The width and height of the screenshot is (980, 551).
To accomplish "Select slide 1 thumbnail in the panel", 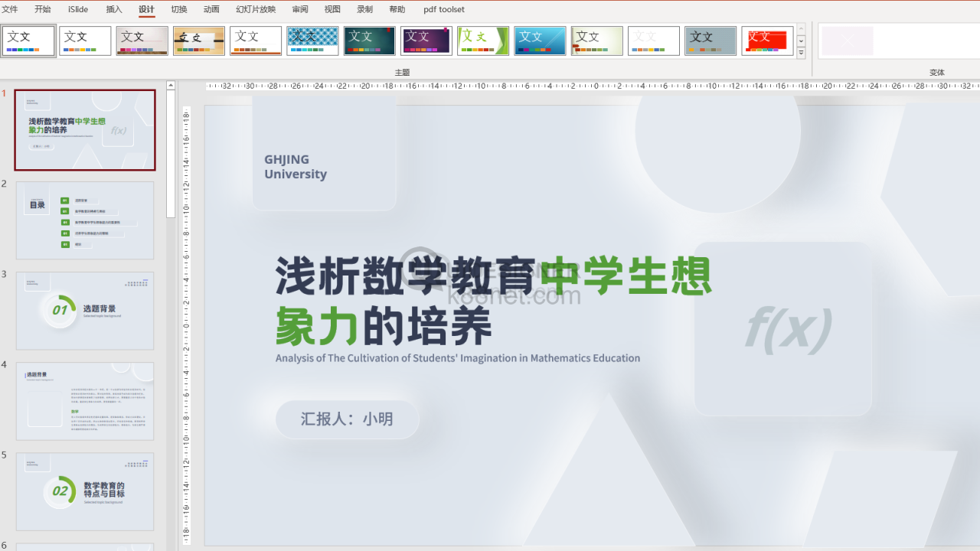I will 85,130.
